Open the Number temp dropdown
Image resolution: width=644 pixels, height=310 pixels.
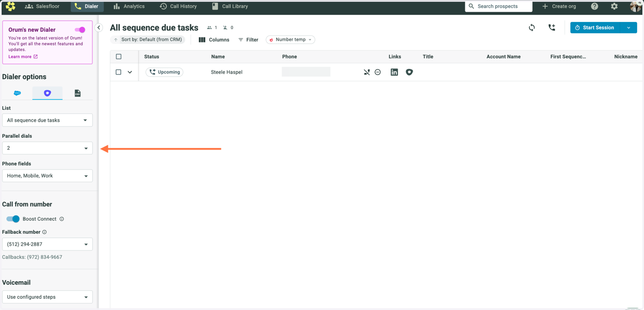point(290,40)
